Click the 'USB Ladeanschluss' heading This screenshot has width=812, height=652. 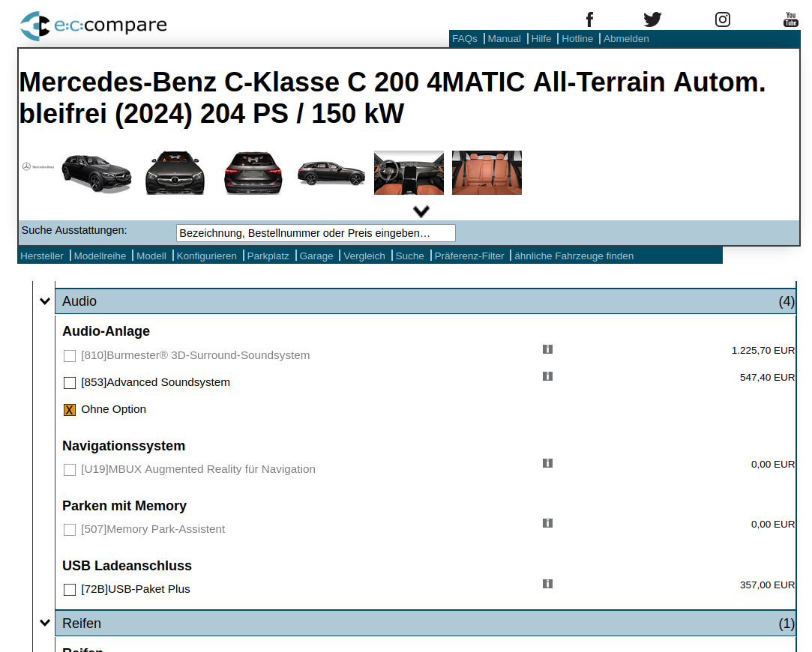pos(127,566)
